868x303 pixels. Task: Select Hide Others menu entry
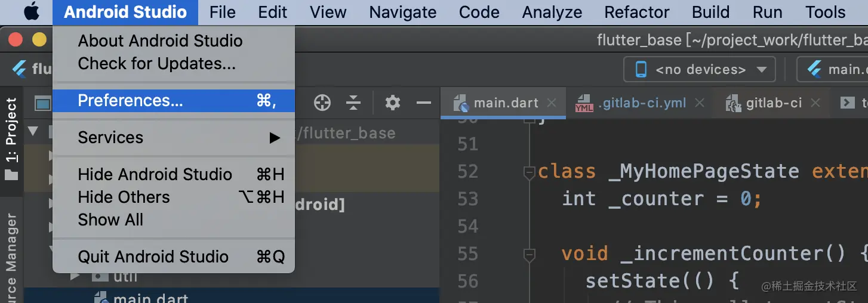[x=174, y=197]
